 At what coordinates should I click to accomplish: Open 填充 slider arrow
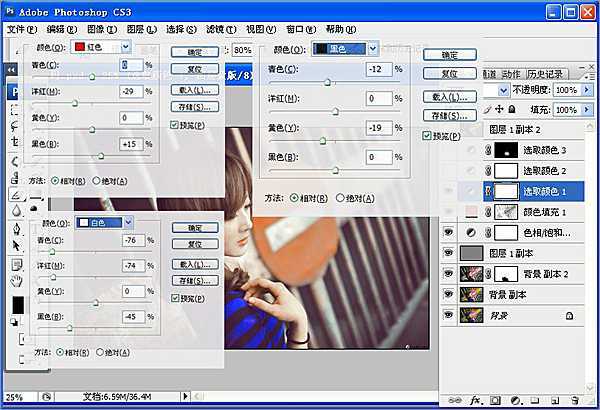pyautogui.click(x=586, y=109)
